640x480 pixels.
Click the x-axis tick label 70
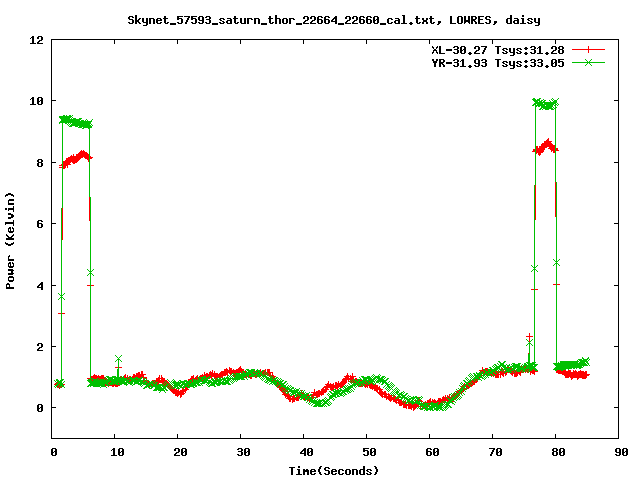pyautogui.click(x=495, y=452)
